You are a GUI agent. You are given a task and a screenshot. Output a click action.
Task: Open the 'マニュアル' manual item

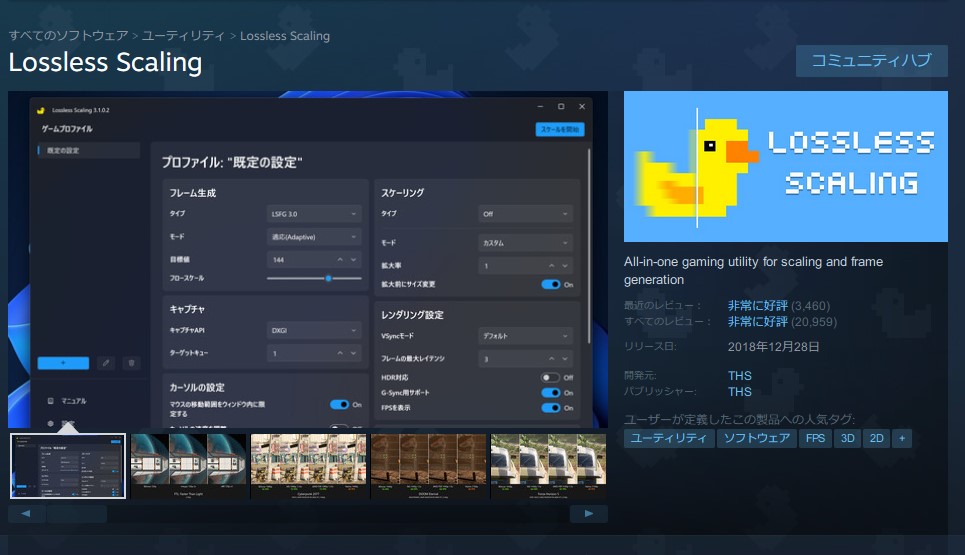[x=68, y=401]
